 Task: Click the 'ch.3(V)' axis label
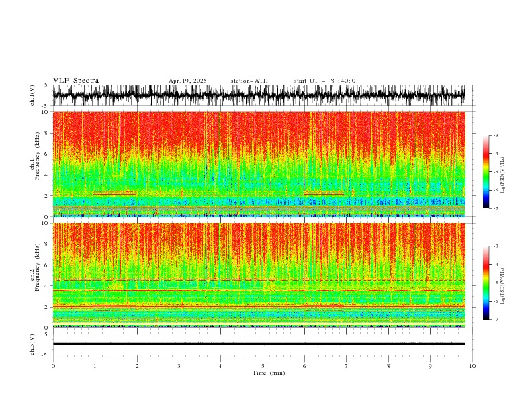point(32,345)
